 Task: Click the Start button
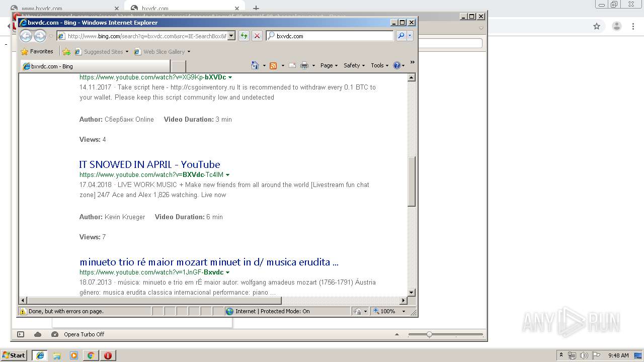coord(14,355)
